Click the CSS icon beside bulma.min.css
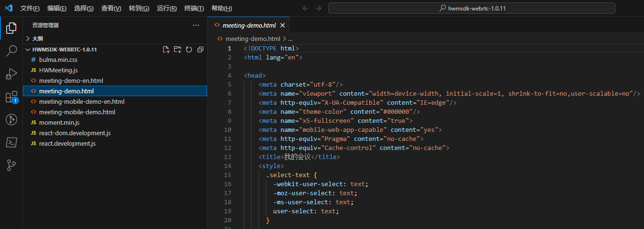Screen dimensions: 644x229 click(x=33, y=60)
